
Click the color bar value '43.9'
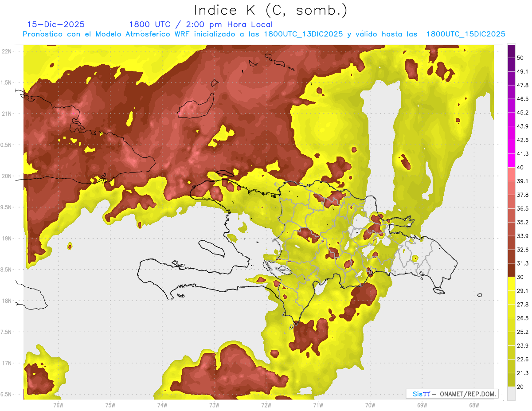pyautogui.click(x=523, y=126)
